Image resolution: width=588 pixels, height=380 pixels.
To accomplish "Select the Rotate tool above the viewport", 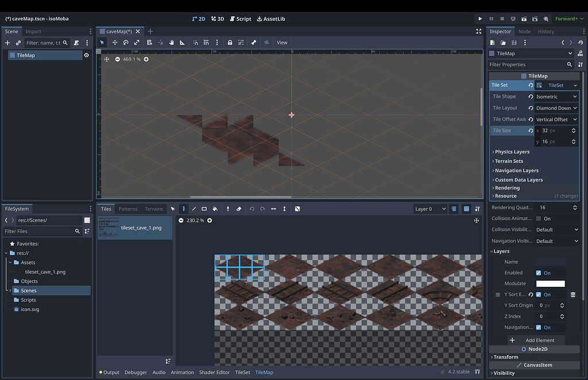I will 125,43.
